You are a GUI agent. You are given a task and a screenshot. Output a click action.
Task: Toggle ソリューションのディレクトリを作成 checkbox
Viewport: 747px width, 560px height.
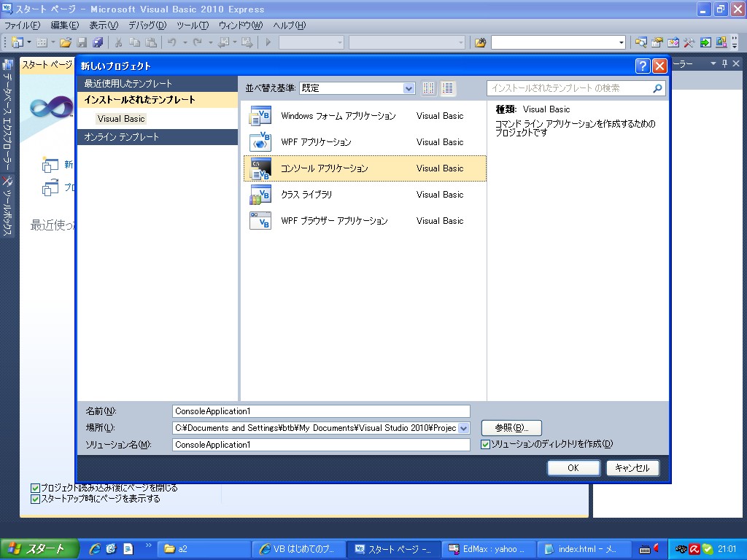point(485,444)
